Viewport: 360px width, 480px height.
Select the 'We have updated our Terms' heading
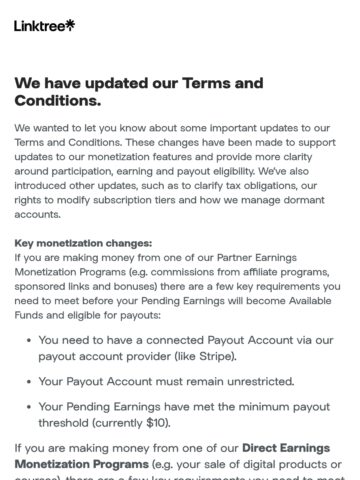[x=139, y=92]
